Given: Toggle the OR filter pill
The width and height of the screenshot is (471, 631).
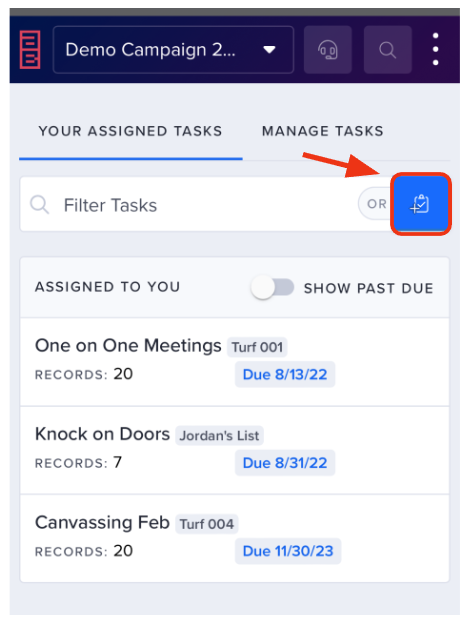Looking at the screenshot, I should (x=376, y=204).
